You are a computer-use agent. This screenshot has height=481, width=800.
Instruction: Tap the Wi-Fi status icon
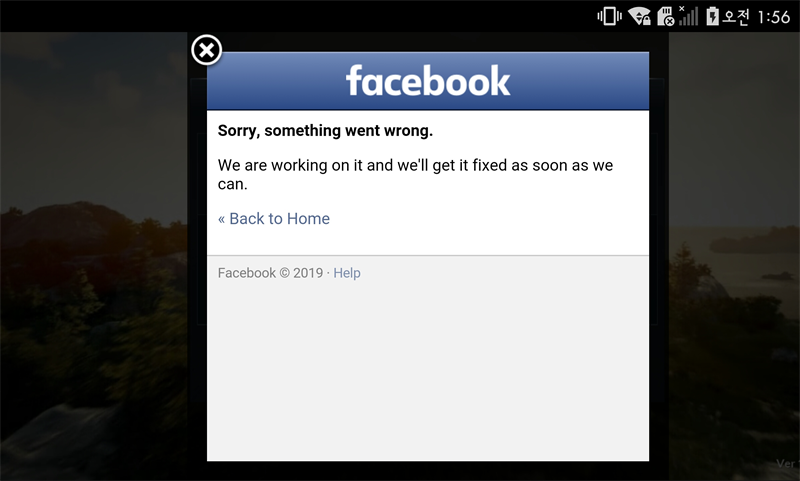639,16
